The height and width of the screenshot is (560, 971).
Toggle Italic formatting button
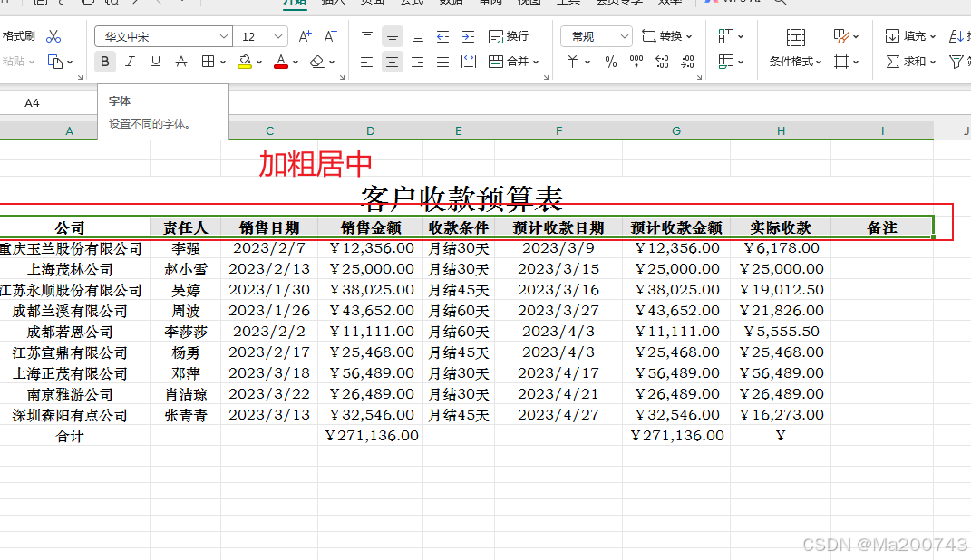[x=130, y=62]
